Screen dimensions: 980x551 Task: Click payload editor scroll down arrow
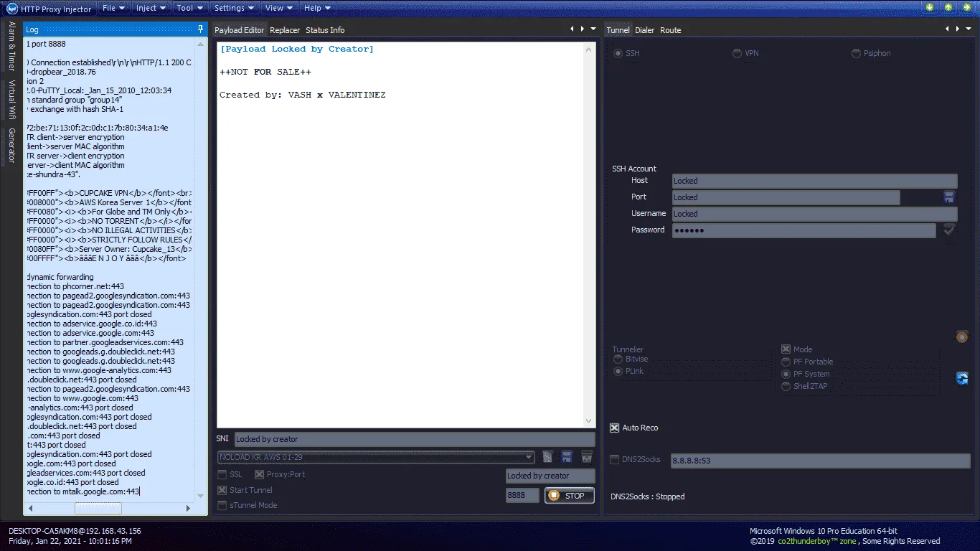click(589, 422)
